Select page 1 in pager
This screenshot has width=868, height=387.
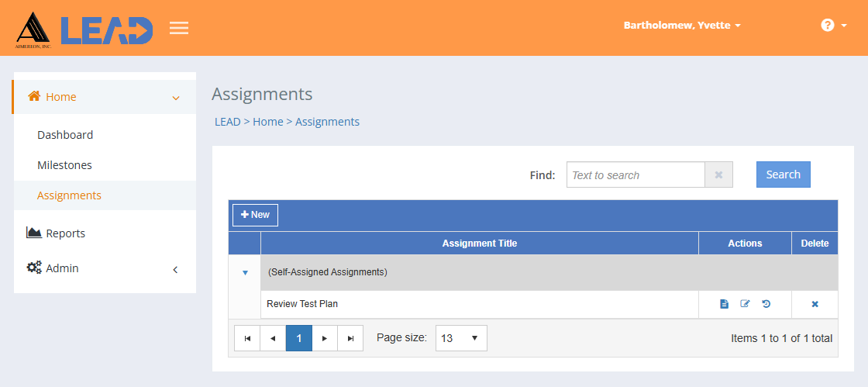point(299,338)
